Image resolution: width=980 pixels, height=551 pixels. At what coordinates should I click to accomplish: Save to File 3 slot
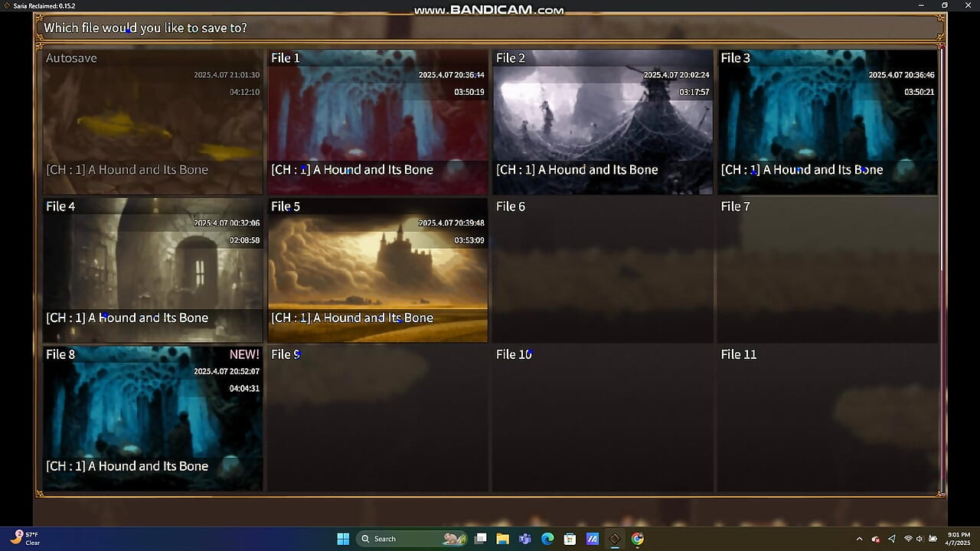pos(828,122)
